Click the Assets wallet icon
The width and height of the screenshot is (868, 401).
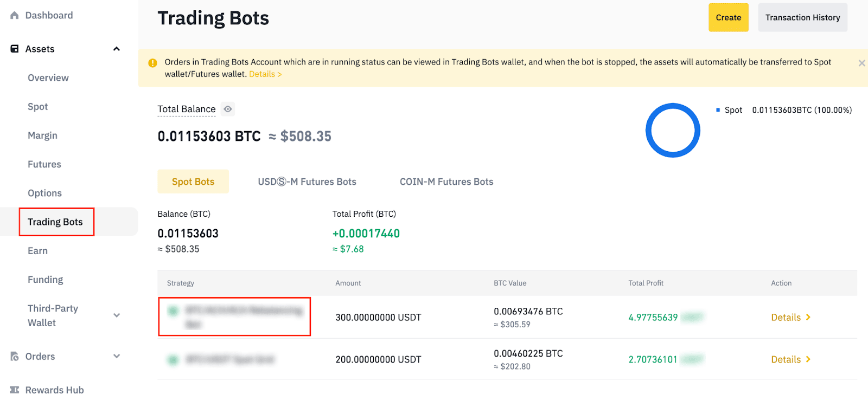[x=15, y=49]
